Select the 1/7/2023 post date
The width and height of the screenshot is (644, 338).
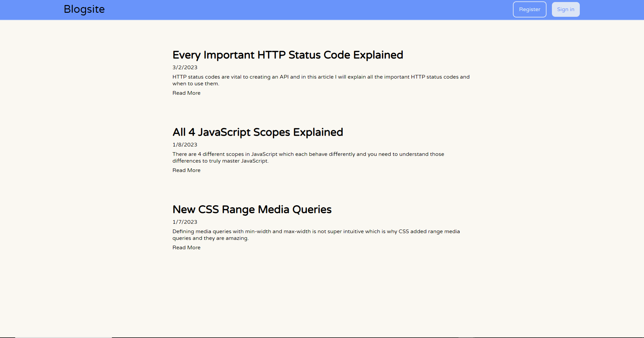185,222
